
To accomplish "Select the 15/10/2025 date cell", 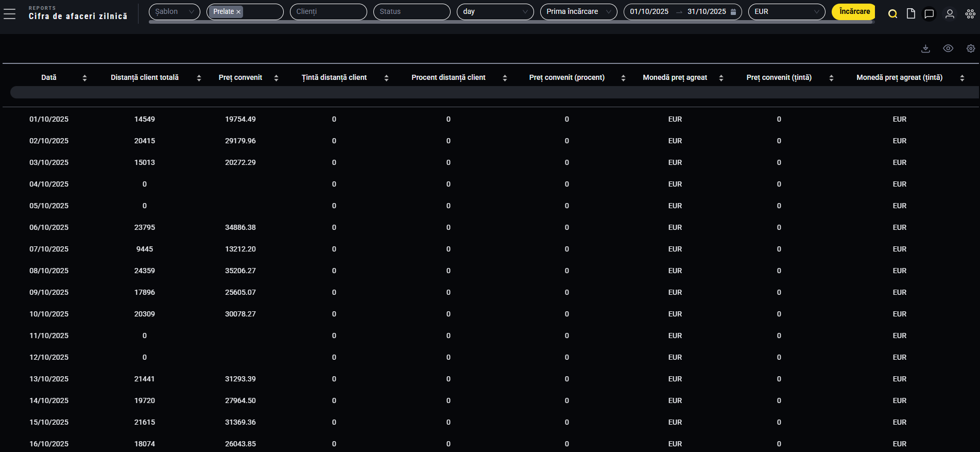I will tap(49, 422).
